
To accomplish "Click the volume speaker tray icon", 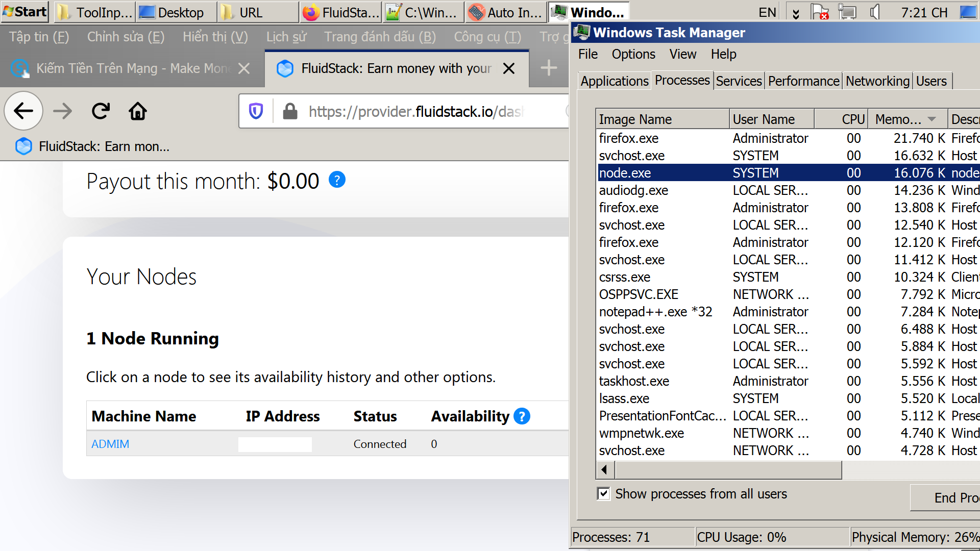I will [875, 12].
